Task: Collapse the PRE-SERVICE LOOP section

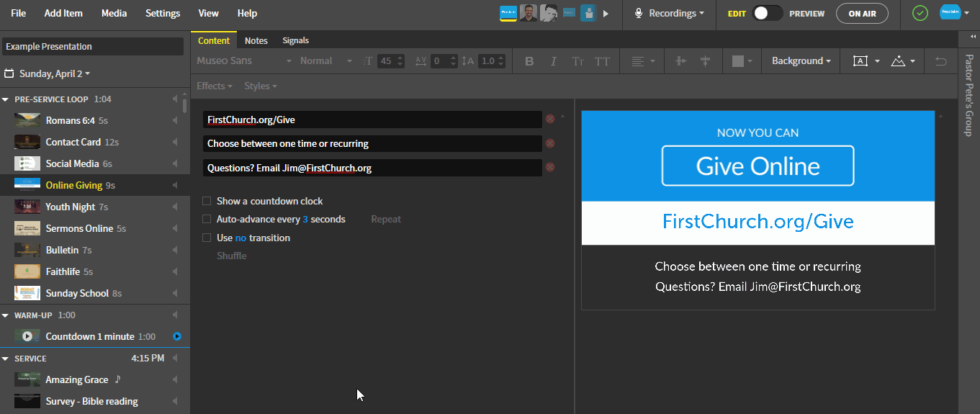Action: tap(6, 99)
